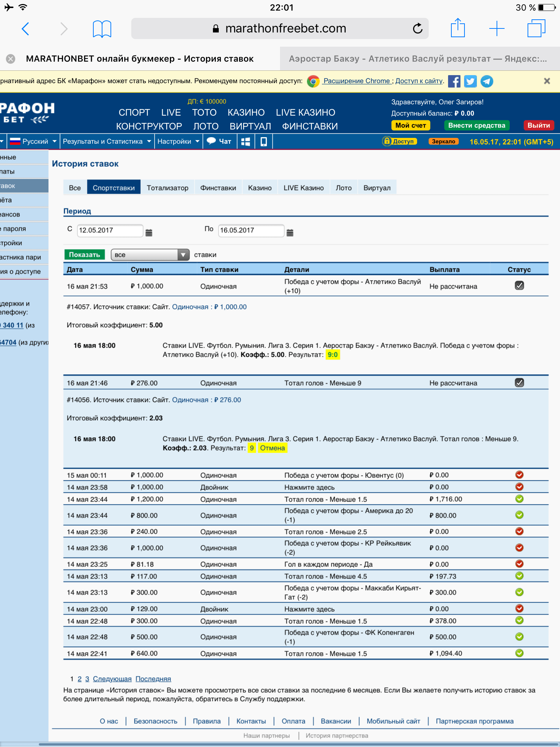Open calendar picker for start date

(149, 233)
